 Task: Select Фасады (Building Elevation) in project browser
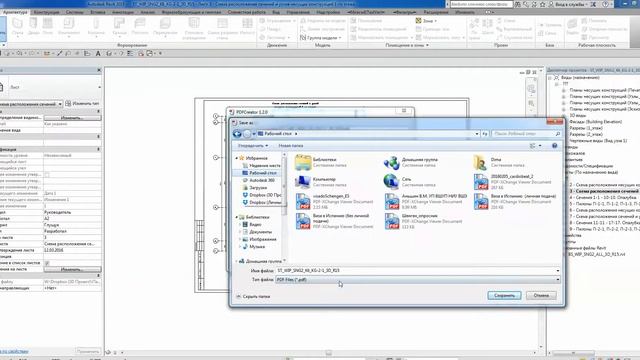point(596,122)
